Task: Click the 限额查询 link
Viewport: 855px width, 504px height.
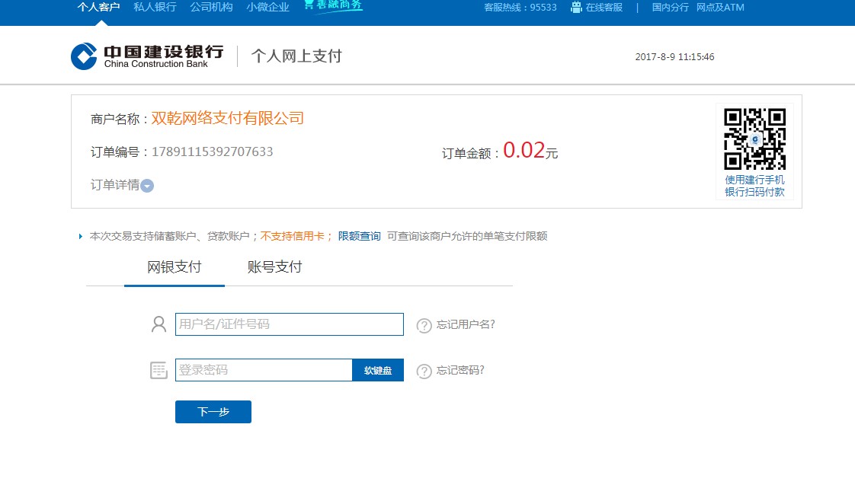Action: pyautogui.click(x=360, y=236)
